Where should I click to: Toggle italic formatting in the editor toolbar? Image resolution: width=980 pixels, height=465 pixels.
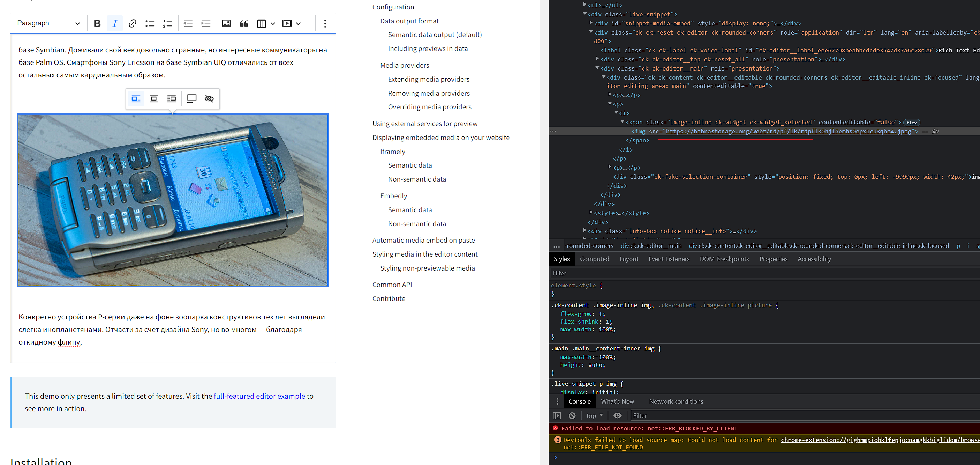[114, 23]
